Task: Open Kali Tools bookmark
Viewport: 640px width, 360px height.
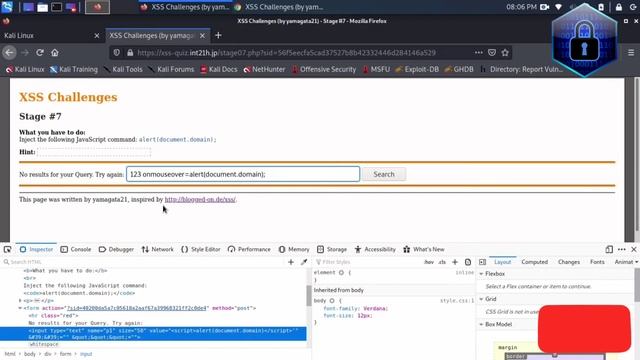Action: click(x=122, y=69)
